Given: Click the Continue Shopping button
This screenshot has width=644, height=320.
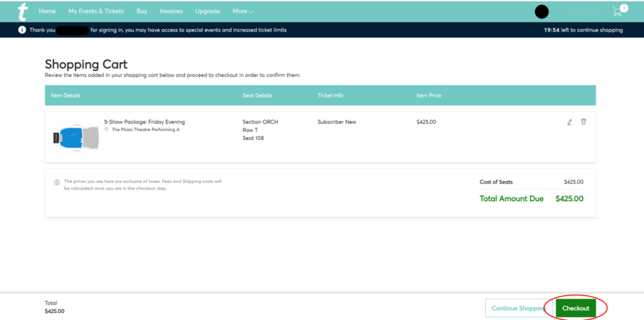Looking at the screenshot, I should pyautogui.click(x=518, y=308).
